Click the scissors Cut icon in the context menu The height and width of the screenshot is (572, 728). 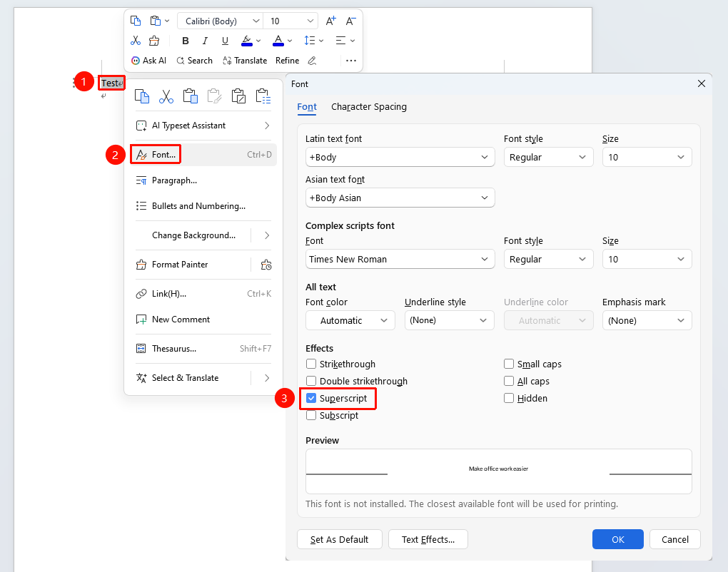[166, 96]
